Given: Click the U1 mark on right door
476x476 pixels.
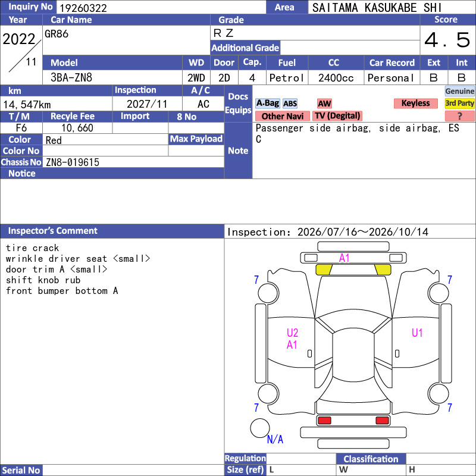Looking at the screenshot, I should 417,333.
